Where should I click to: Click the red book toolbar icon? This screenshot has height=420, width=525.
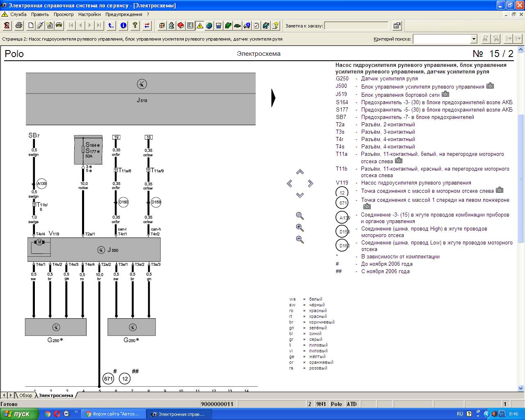tap(181, 26)
